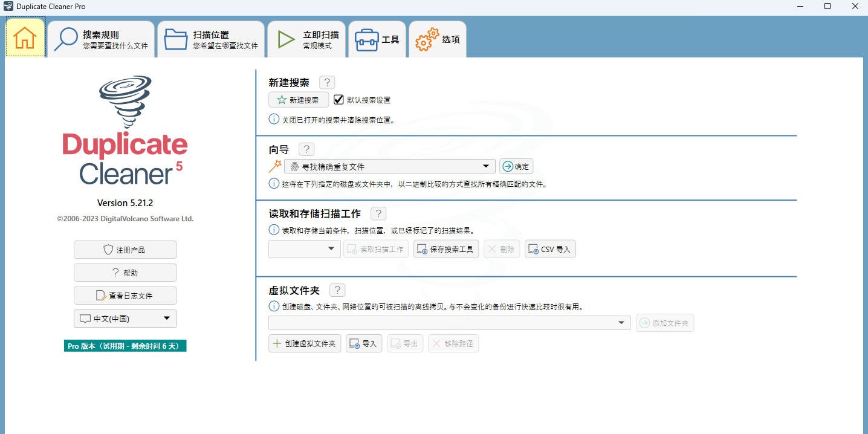Switch to the 扫描位置 tab
Screen dimensions: 868x434
(x=210, y=37)
